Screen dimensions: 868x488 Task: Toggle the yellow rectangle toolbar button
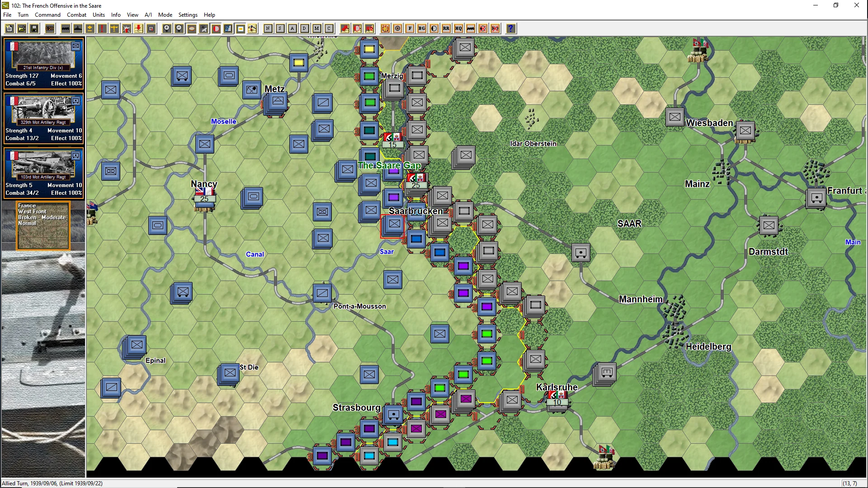tap(241, 28)
